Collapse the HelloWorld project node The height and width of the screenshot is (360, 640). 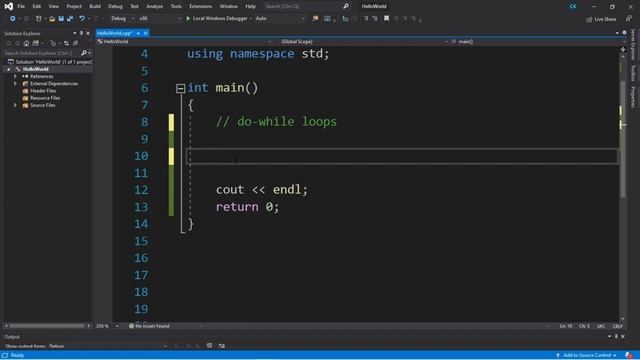(x=9, y=69)
